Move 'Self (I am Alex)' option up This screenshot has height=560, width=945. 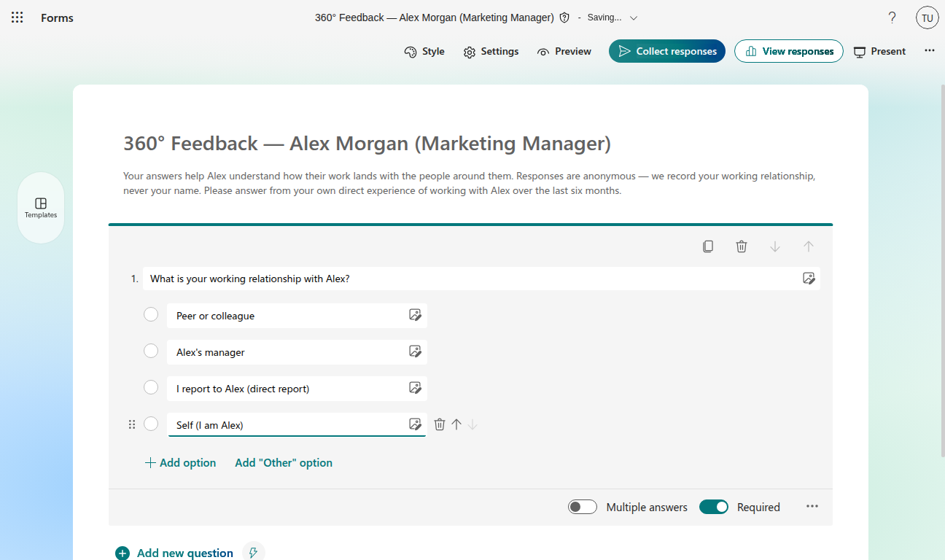pyautogui.click(x=456, y=424)
